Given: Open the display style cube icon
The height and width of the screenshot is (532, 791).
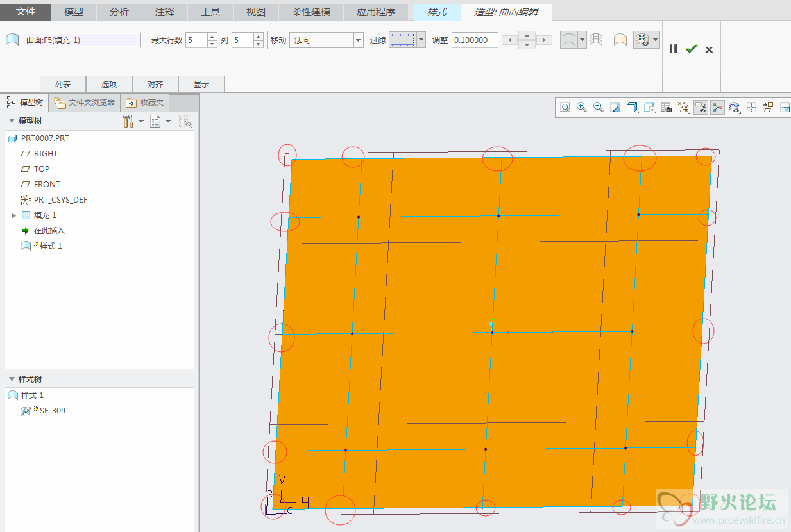Looking at the screenshot, I should (x=632, y=108).
